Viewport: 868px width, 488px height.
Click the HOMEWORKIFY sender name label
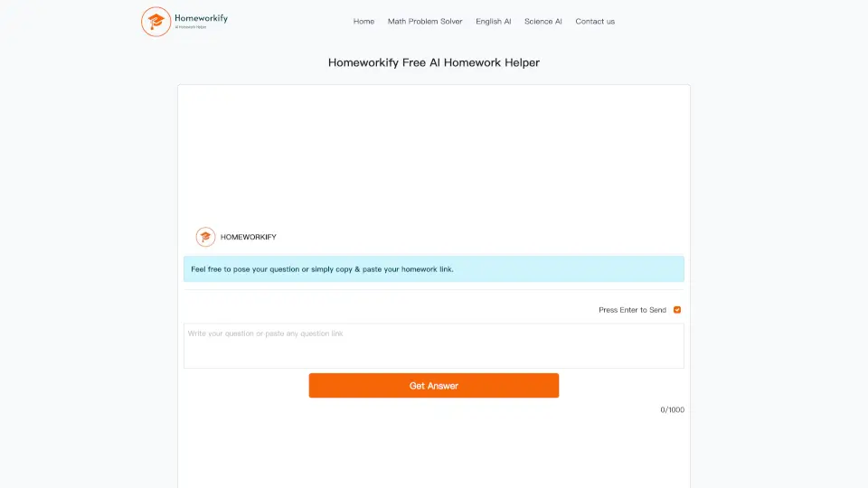(249, 237)
